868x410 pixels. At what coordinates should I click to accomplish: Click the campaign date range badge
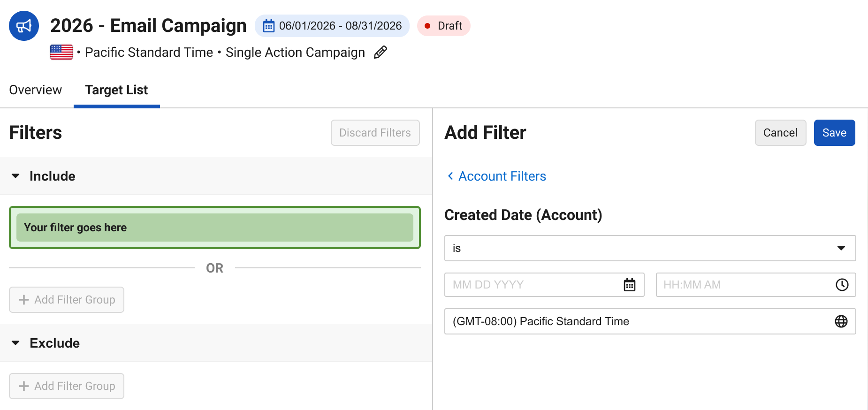tap(332, 26)
